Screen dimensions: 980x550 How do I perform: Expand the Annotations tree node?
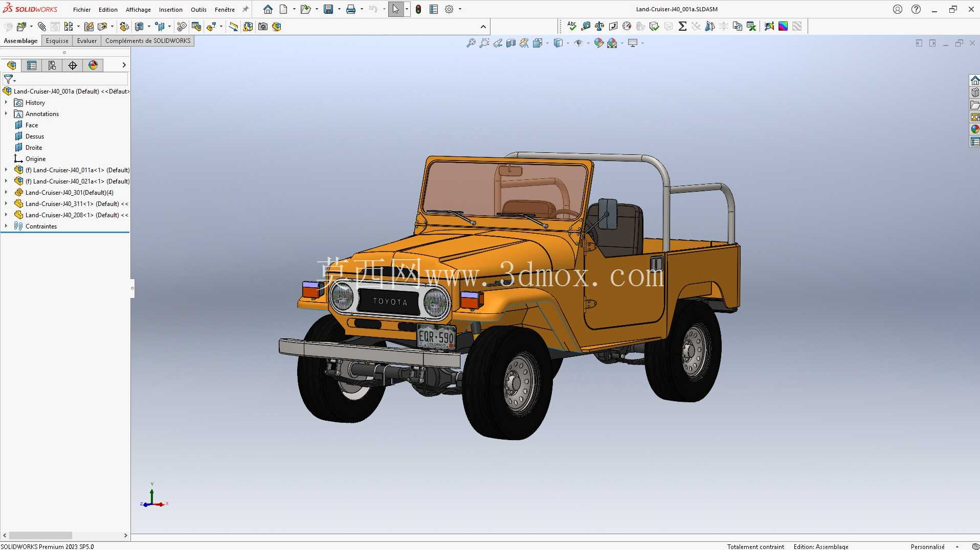(x=6, y=114)
